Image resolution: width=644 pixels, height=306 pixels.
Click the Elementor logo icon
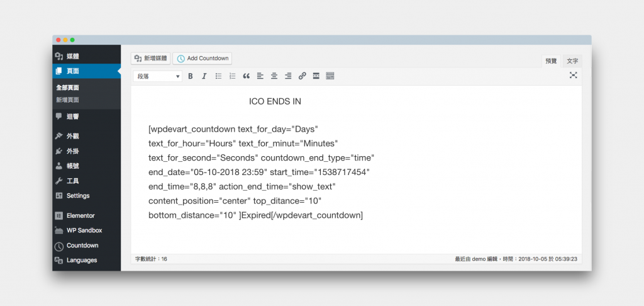click(x=59, y=215)
